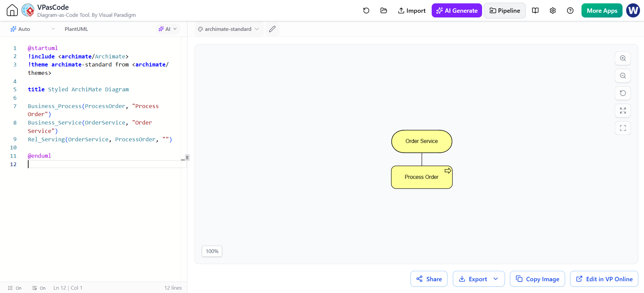
Task: Zoom in on the diagram preview
Action: (x=623, y=58)
